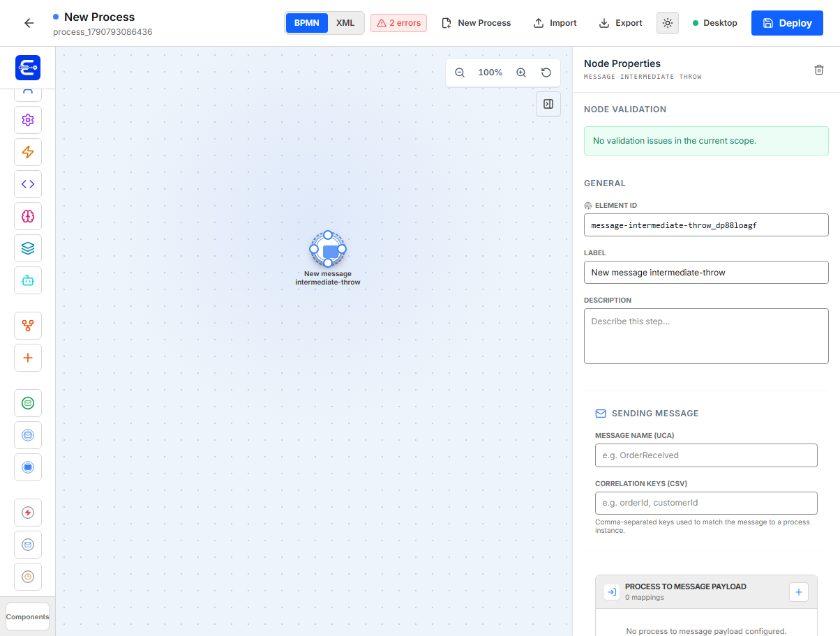Viewport: 840px width, 636px height.
Task: Zoom out on the canvas
Action: pos(460,73)
